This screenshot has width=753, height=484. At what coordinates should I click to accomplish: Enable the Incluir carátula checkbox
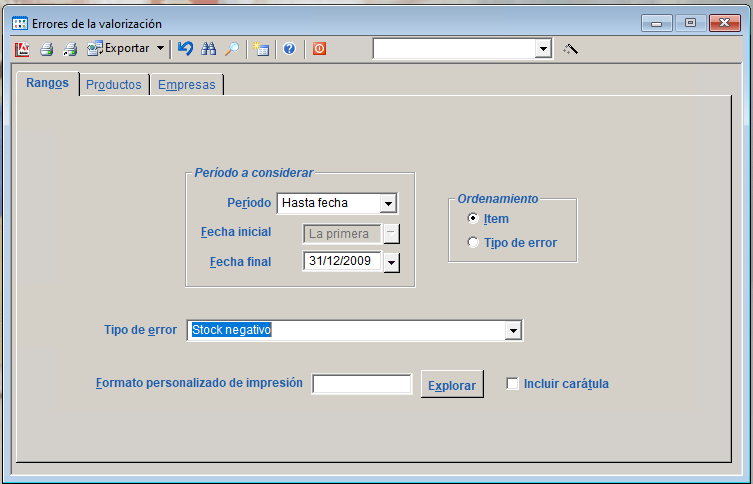[x=513, y=384]
